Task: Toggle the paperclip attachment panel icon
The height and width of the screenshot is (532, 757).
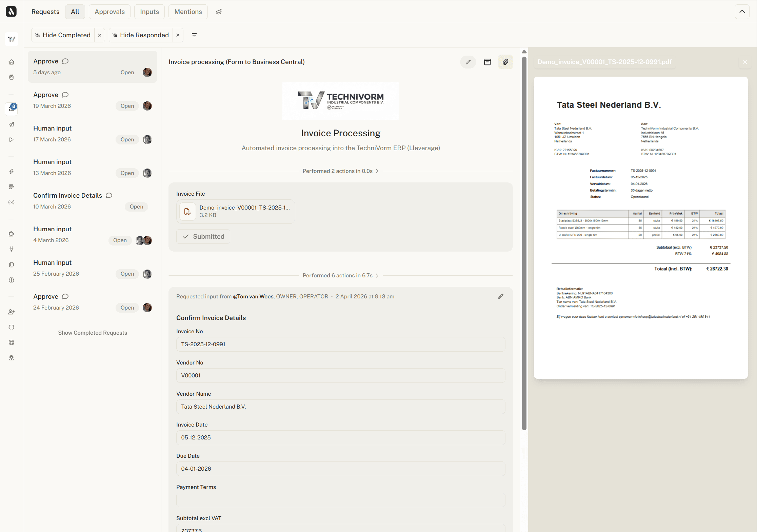Action: pyautogui.click(x=505, y=62)
